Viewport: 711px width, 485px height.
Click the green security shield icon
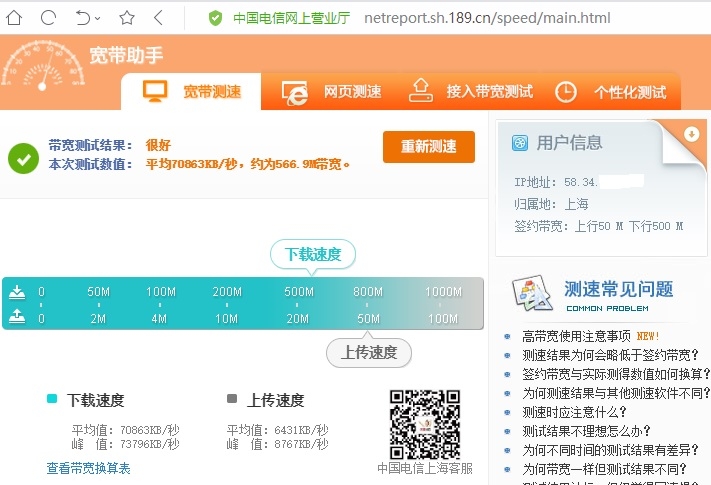click(x=215, y=18)
